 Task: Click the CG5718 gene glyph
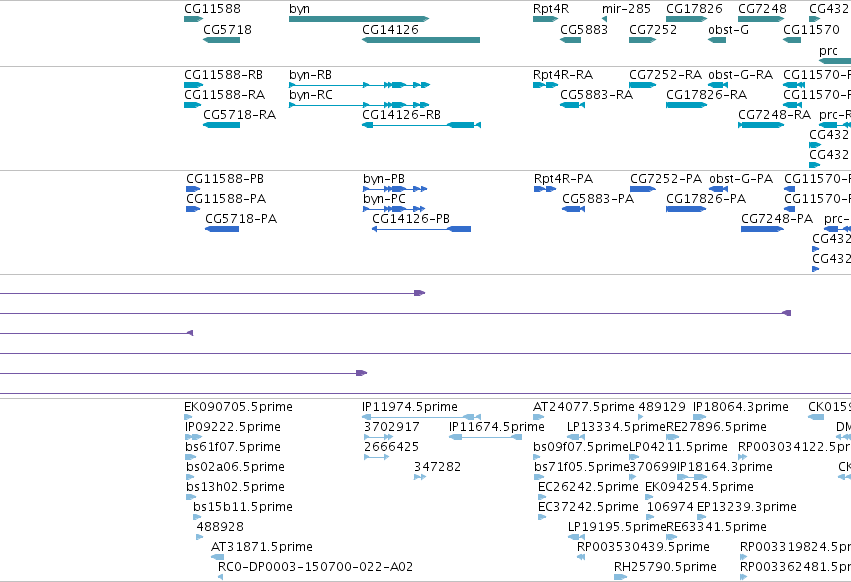pyautogui.click(x=221, y=40)
